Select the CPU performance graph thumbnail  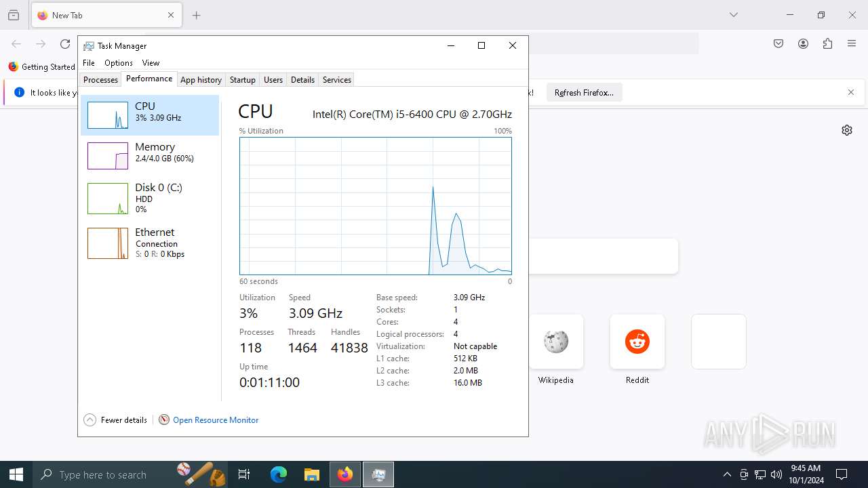[108, 115]
